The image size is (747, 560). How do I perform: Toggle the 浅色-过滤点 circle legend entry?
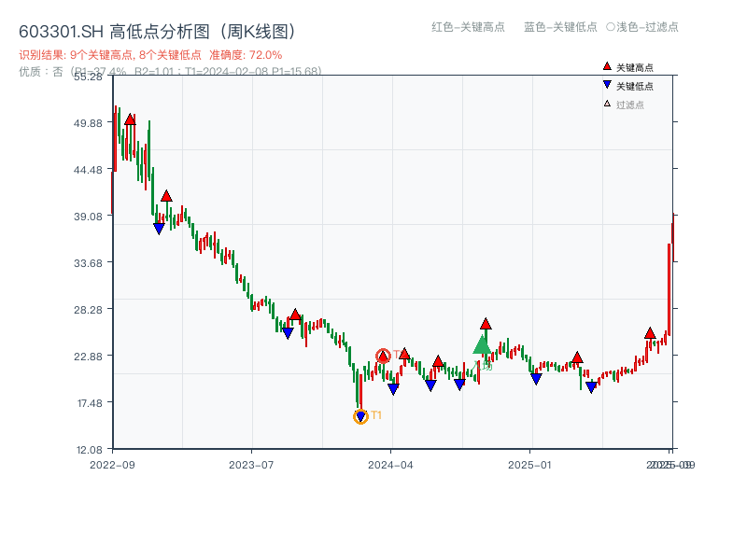(643, 28)
